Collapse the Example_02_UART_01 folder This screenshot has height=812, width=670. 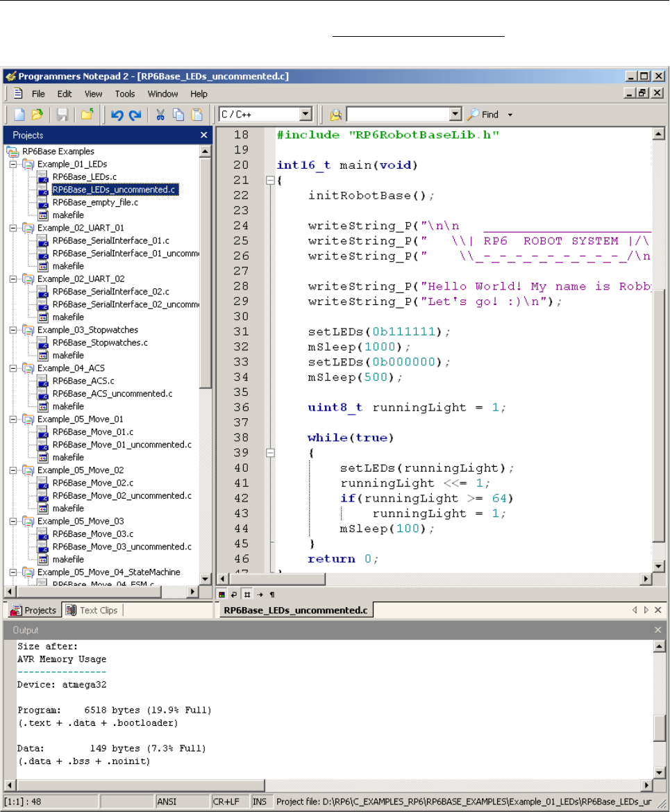pyautogui.click(x=13, y=228)
